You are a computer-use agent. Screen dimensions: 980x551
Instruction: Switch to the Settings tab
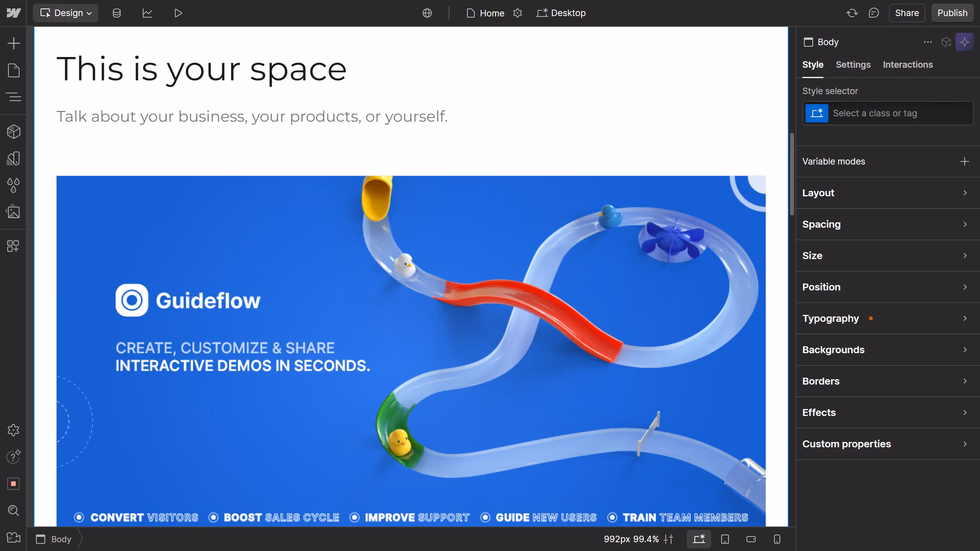pyautogui.click(x=853, y=65)
